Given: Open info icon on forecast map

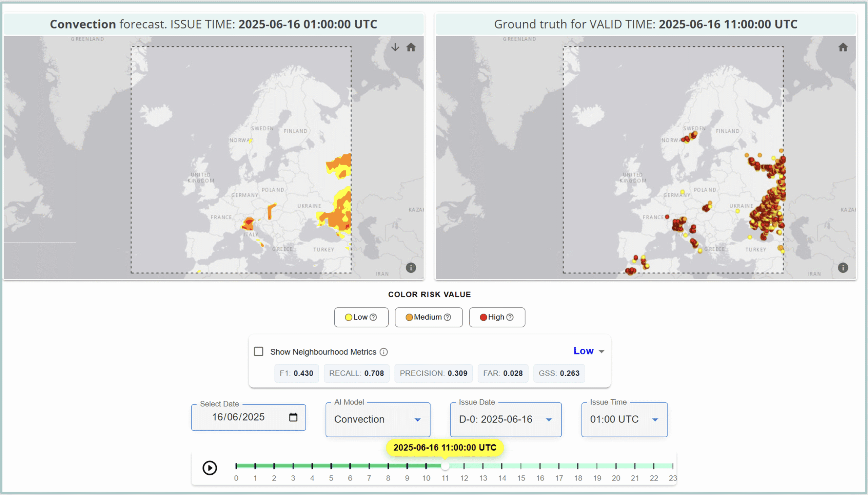Looking at the screenshot, I should (411, 268).
